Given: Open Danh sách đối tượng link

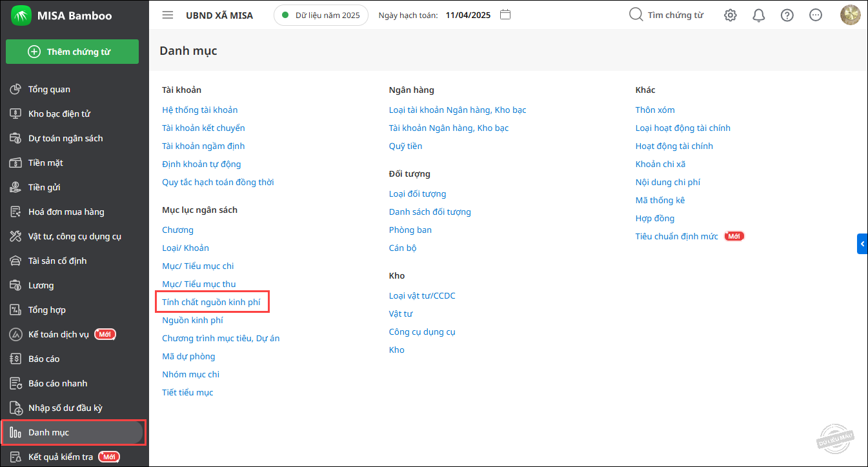Looking at the screenshot, I should pos(430,212).
